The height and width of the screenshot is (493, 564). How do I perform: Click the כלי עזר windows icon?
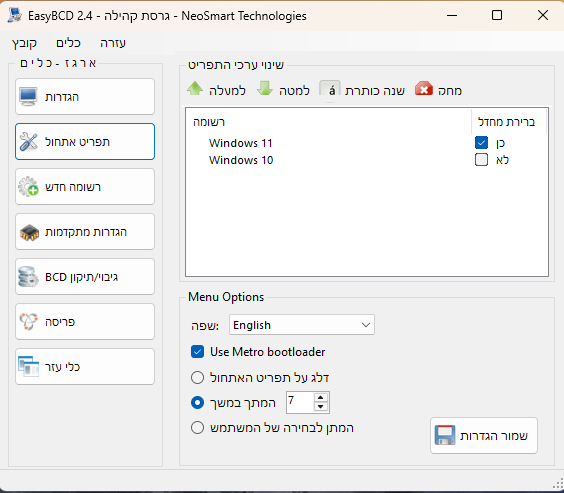pyautogui.click(x=28, y=366)
